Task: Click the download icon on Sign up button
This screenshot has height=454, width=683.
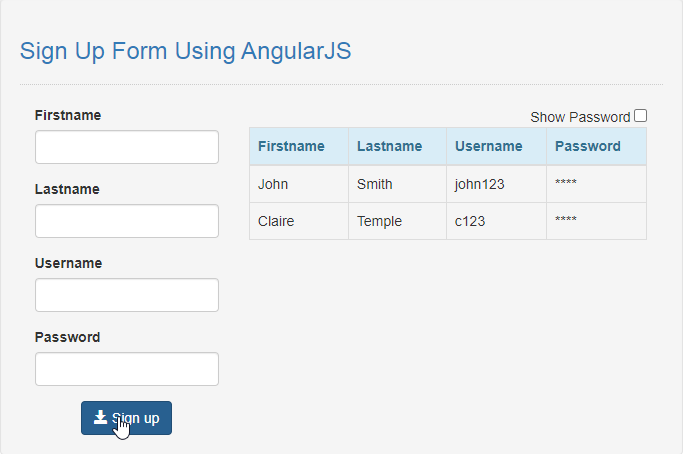Action: tap(100, 417)
